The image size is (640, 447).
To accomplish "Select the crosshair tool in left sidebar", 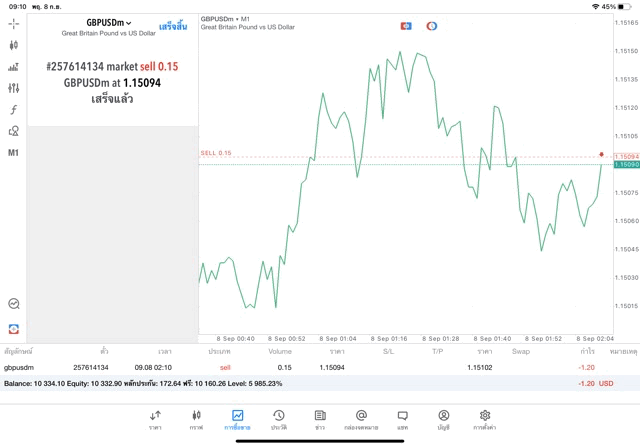I will (x=13, y=24).
